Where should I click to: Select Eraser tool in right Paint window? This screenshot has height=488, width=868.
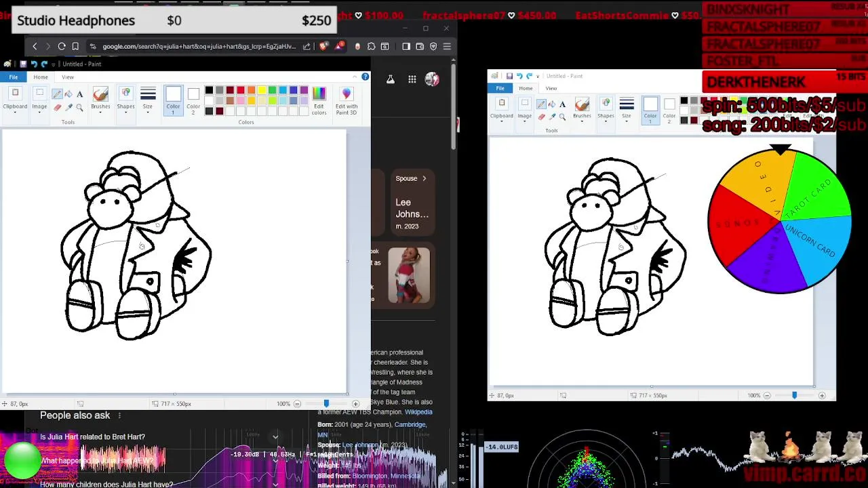tap(541, 117)
